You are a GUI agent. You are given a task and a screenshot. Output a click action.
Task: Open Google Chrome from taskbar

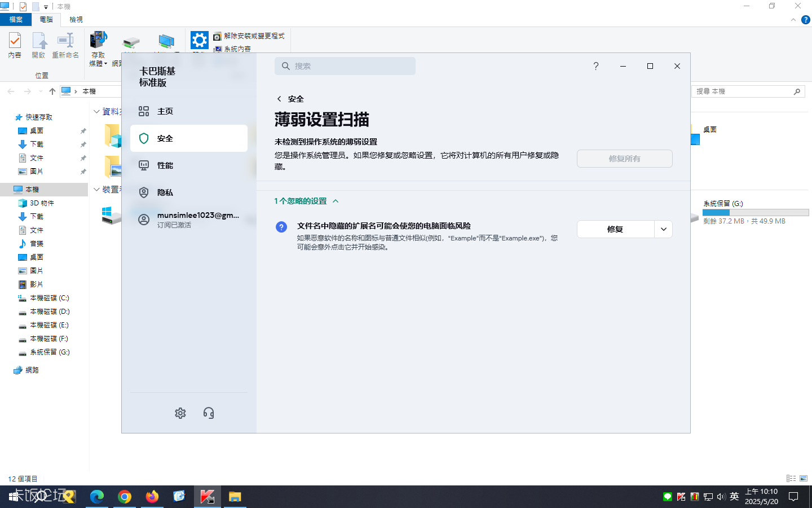tap(125, 497)
